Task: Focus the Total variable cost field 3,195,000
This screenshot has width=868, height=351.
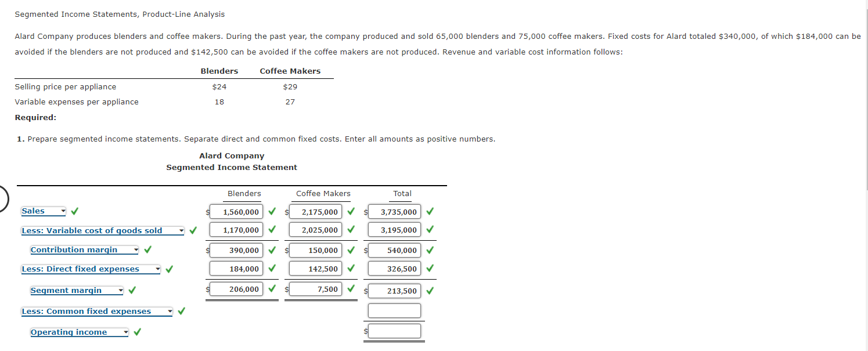Action: 394,230
